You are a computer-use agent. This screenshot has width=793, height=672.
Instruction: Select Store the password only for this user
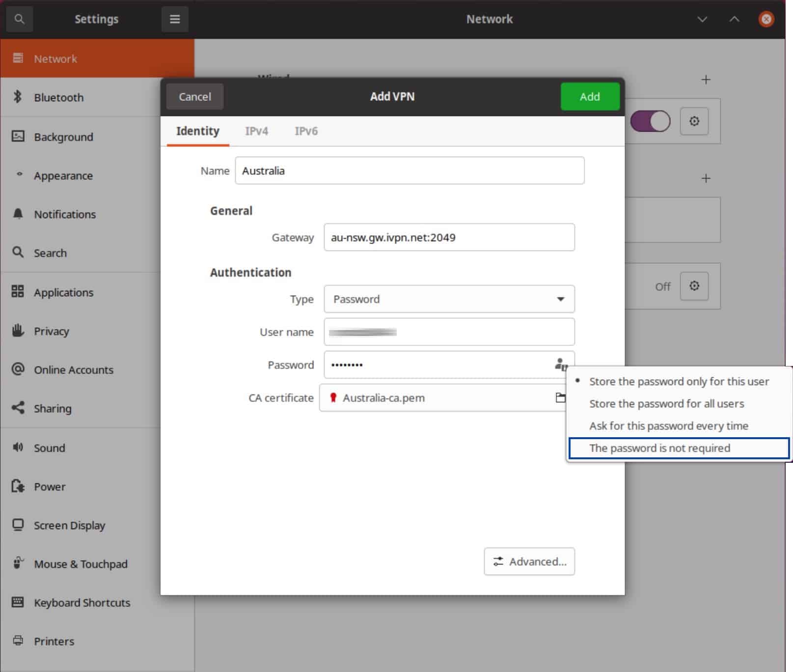(x=679, y=381)
